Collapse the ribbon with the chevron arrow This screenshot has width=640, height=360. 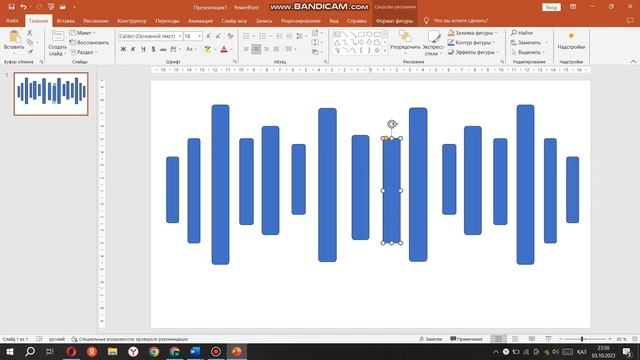(633, 62)
